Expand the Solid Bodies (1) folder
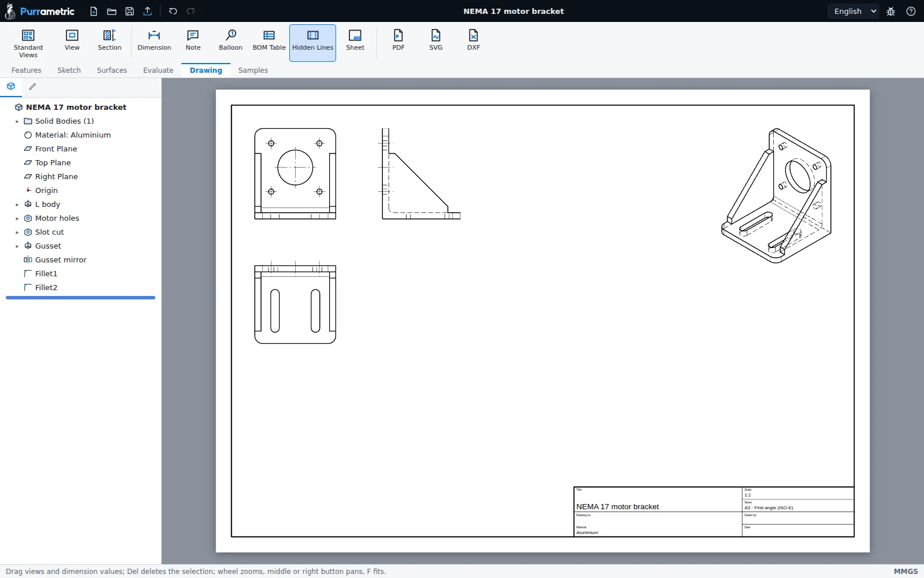The height and width of the screenshot is (578, 924). point(17,121)
